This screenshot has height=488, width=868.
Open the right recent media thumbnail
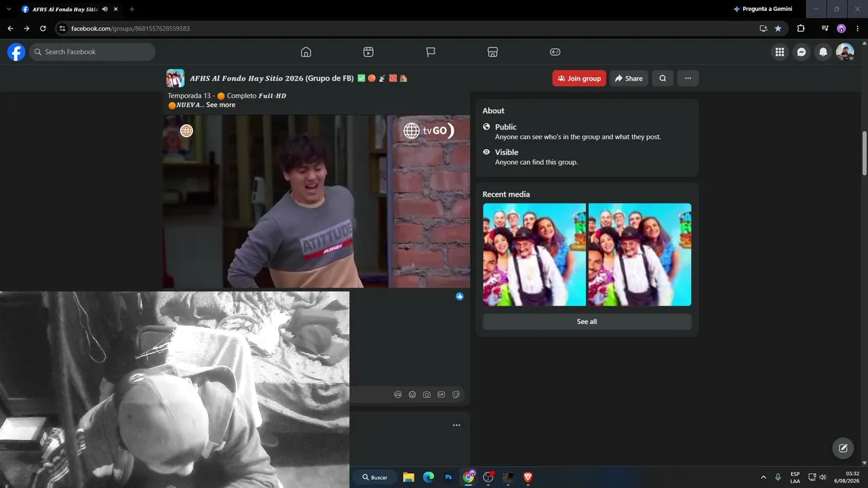coord(640,255)
